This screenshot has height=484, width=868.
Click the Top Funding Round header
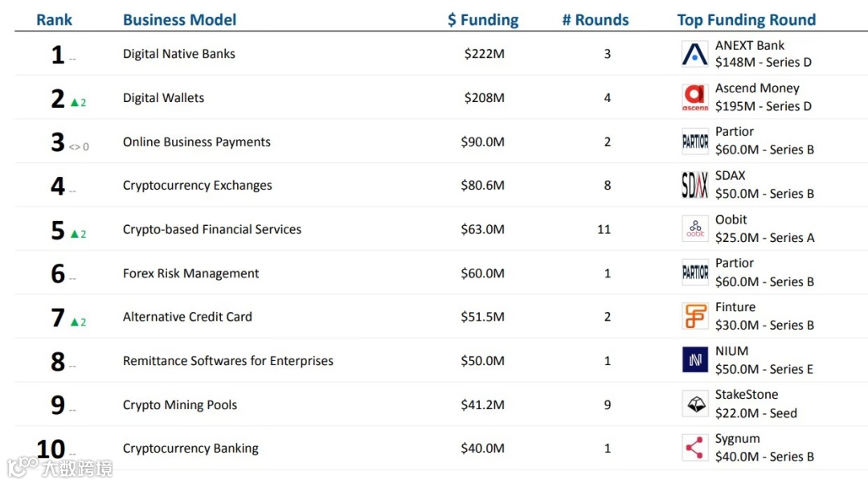(x=746, y=20)
